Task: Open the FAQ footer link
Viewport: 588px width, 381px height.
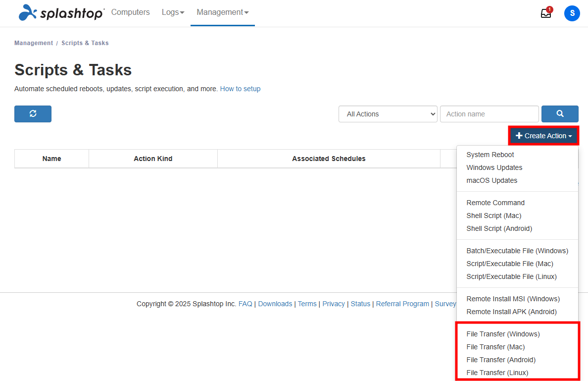Action: pyautogui.click(x=245, y=304)
